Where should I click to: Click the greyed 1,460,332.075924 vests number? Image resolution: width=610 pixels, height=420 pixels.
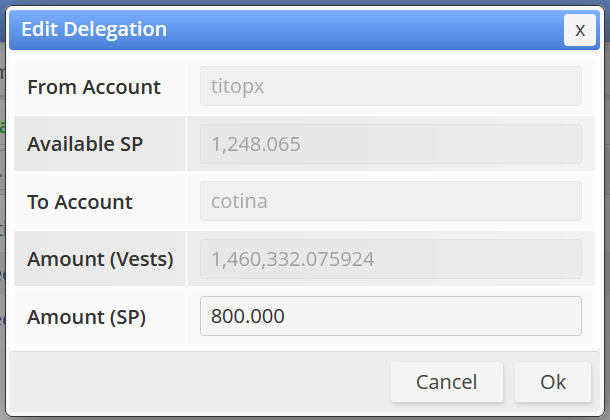pos(293,259)
